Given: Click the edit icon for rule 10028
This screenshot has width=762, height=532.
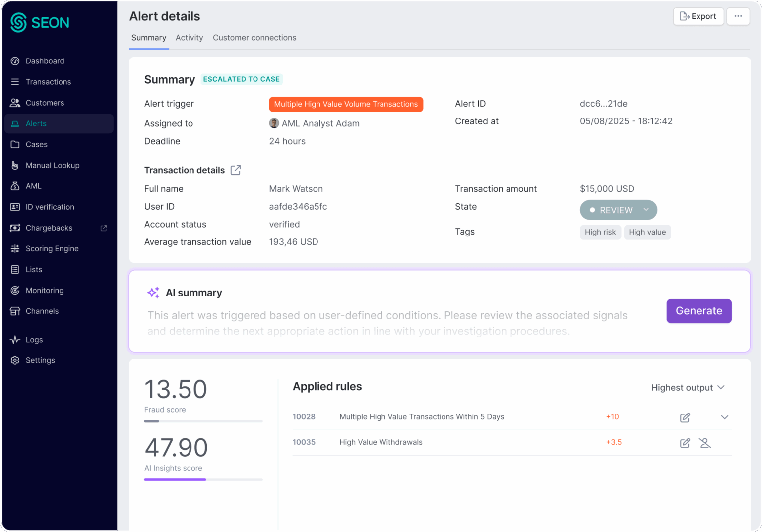Looking at the screenshot, I should [x=685, y=417].
